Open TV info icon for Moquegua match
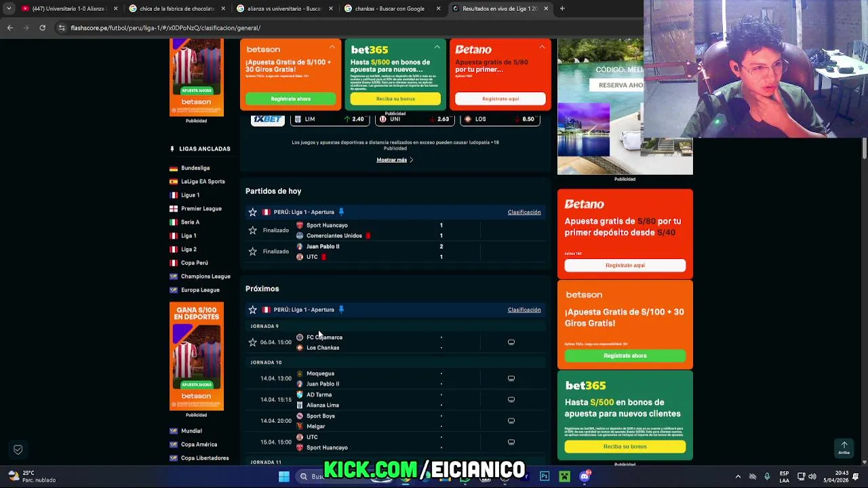 tap(511, 378)
